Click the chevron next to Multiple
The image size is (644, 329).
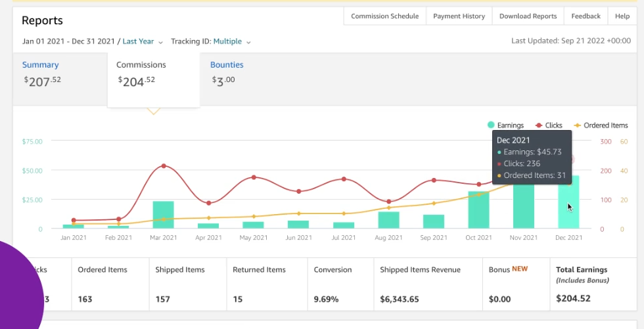pos(248,42)
